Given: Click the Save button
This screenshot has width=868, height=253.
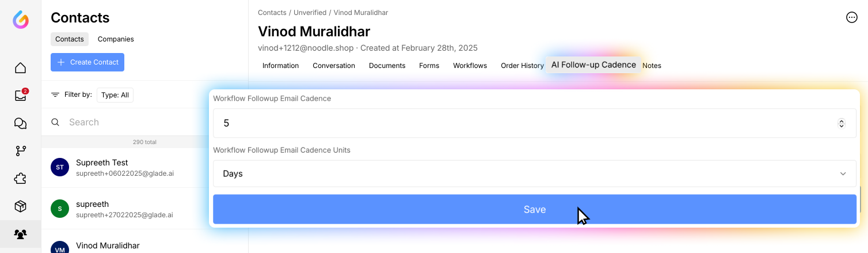Looking at the screenshot, I should [x=535, y=209].
